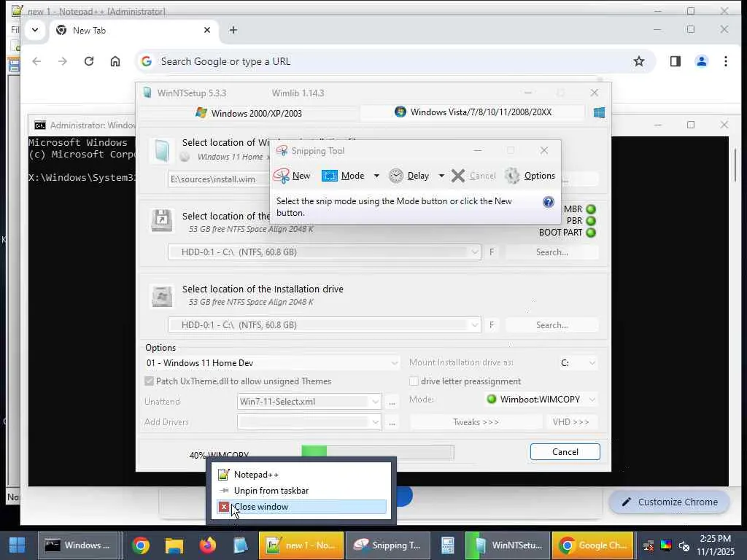Open Chrome's three-dot menu
The image size is (747, 560).
coord(726,61)
